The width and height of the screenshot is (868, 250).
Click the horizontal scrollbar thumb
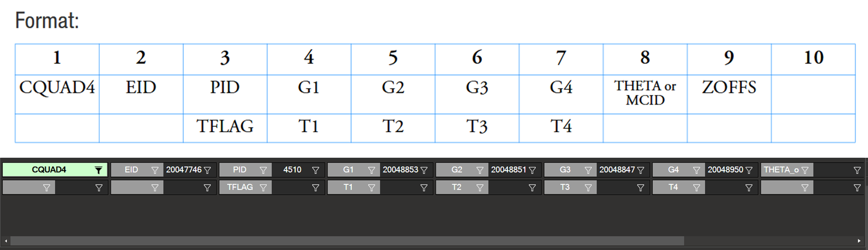coord(347,241)
